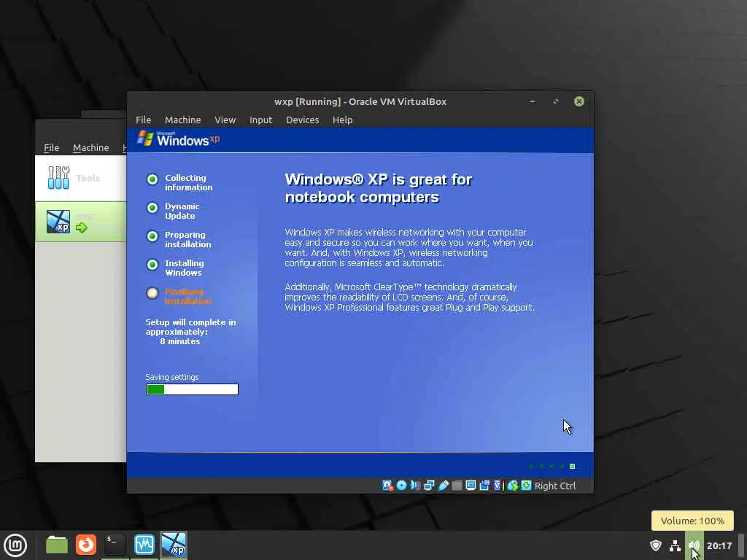
Task: Click the 20:17 clock in the panel
Action: (x=719, y=545)
